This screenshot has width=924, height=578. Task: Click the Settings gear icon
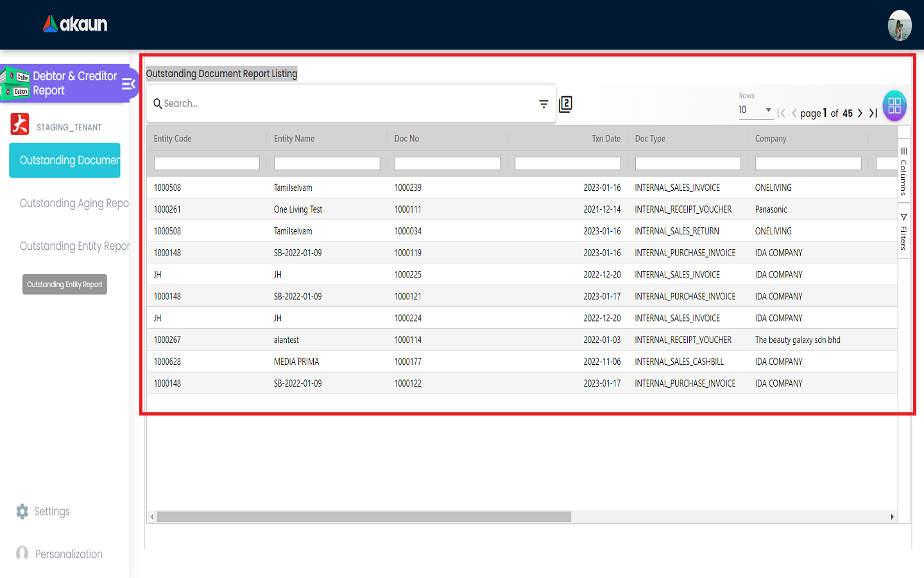pos(22,511)
